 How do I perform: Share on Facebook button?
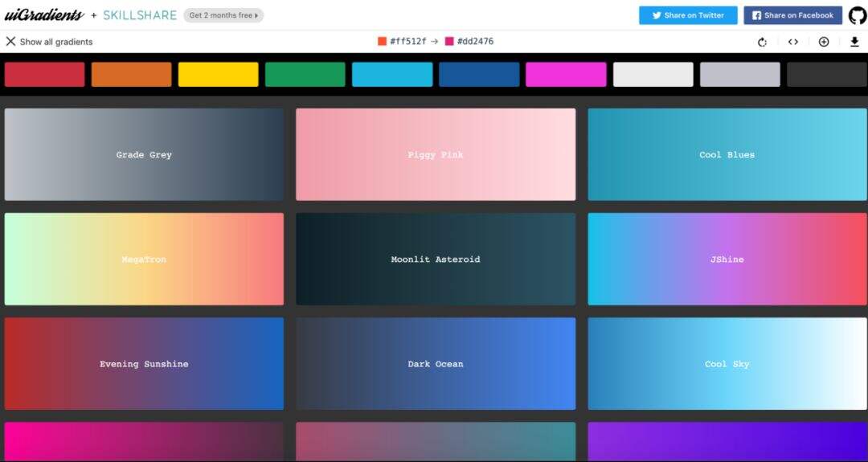[x=792, y=15]
